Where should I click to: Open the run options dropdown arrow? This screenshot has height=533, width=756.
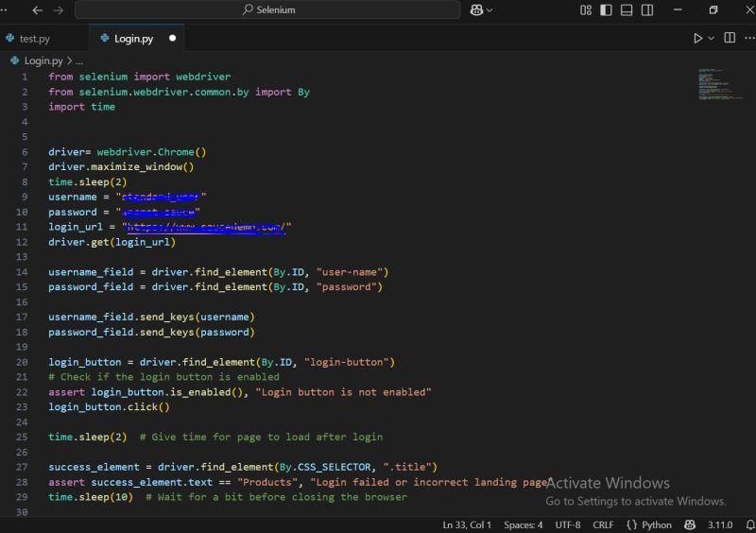[712, 38]
